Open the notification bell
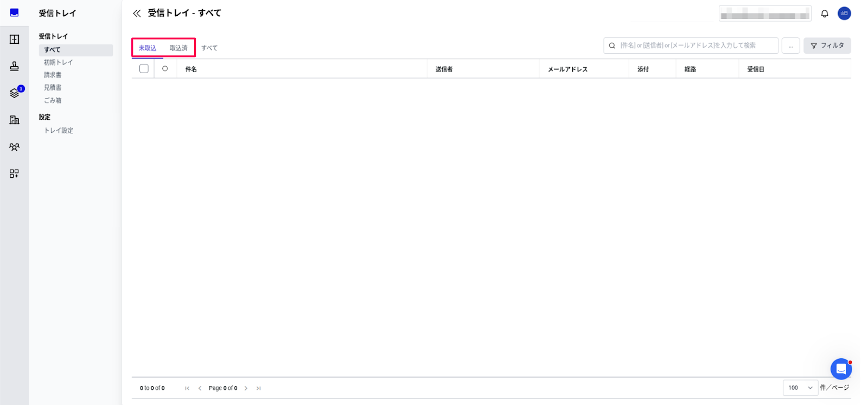Viewport: 868px width, 405px height. click(825, 14)
